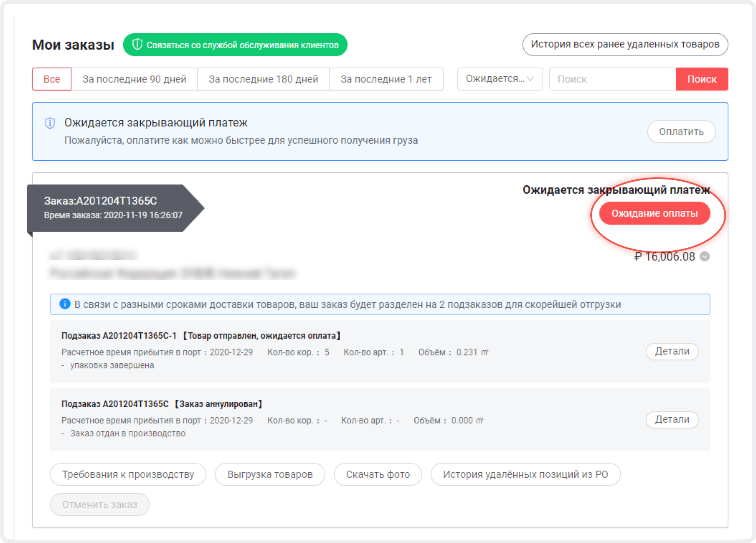
Task: Switch to За последние 180 дней tab
Action: click(263, 79)
